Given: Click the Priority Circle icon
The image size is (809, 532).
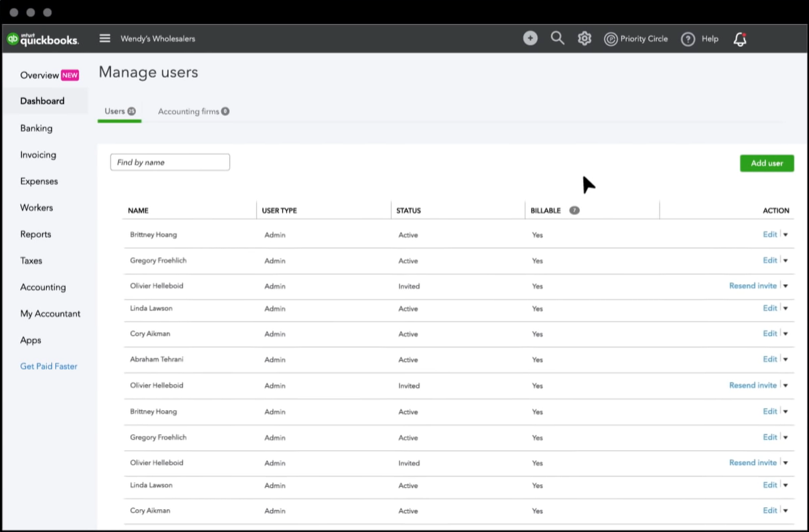Looking at the screenshot, I should [x=611, y=40].
